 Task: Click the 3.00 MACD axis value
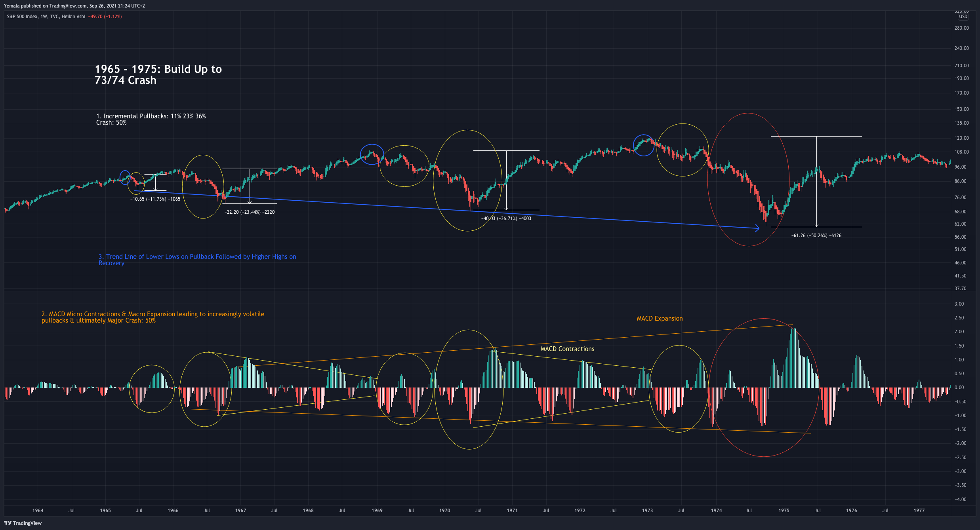pos(959,304)
